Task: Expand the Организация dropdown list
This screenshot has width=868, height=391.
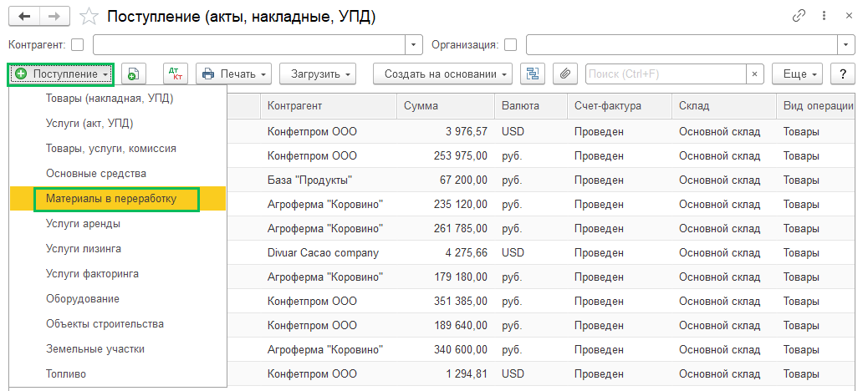Action: [846, 45]
